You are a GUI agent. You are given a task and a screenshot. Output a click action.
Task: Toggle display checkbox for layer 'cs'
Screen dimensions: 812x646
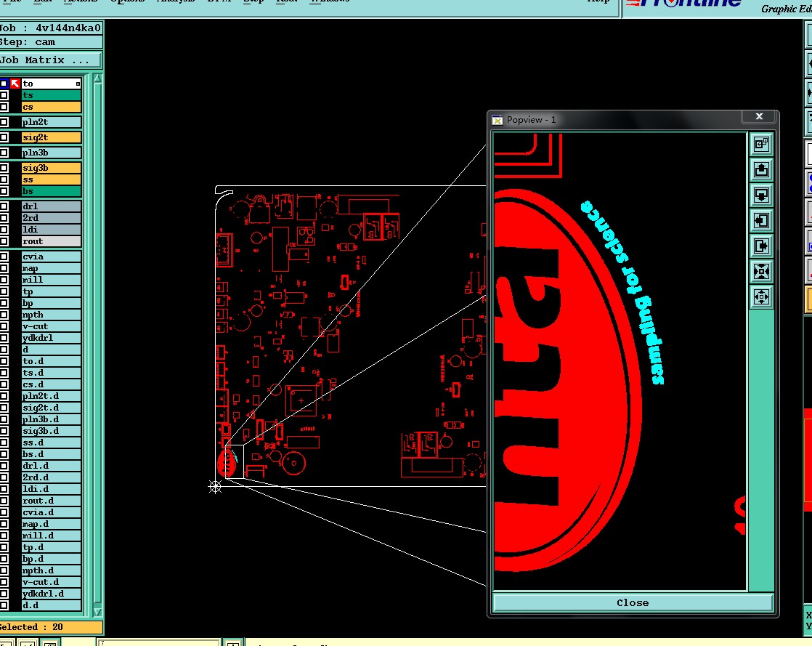click(x=4, y=108)
